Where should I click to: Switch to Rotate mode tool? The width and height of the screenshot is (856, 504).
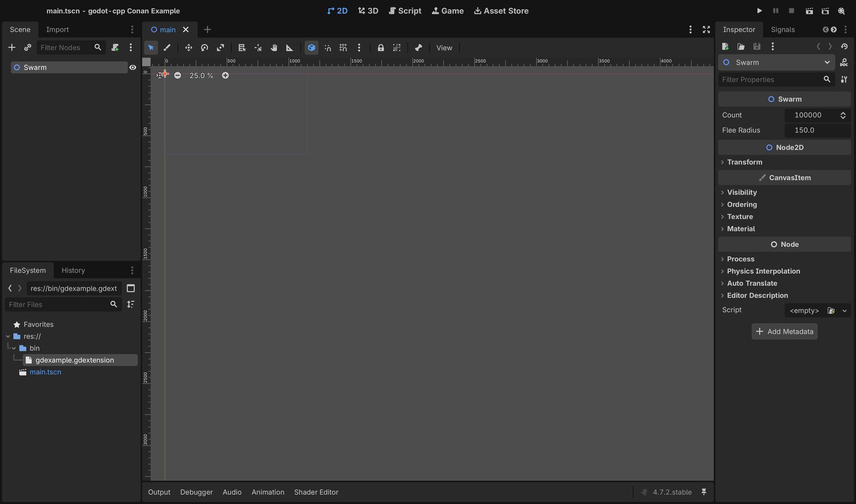(204, 48)
